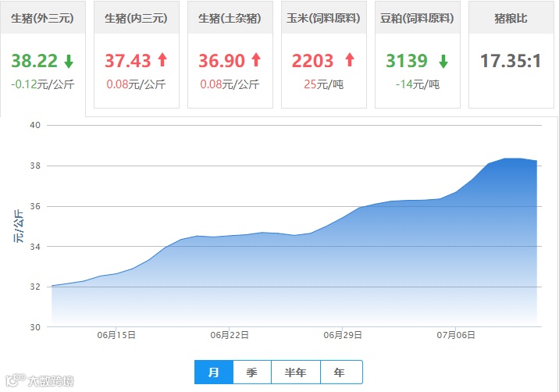Click the 30 y-axis label
Screen dimensions: 559x392
pyautogui.click(x=35, y=327)
